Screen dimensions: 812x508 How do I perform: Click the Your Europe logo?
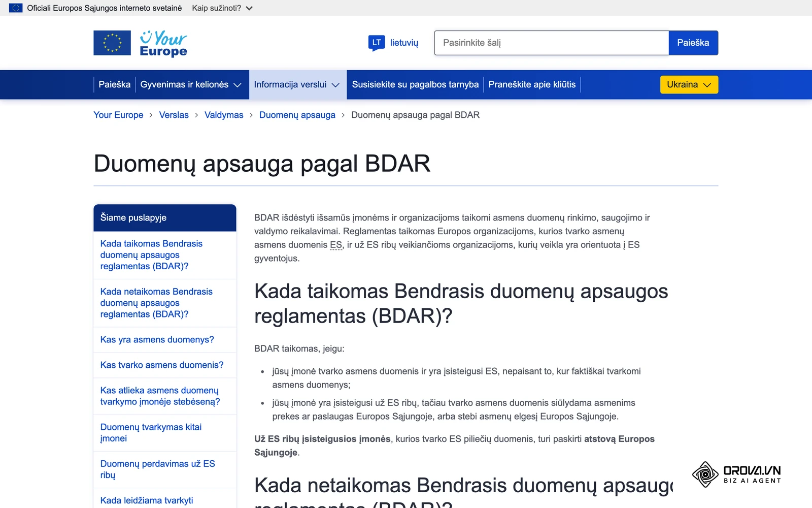[x=163, y=44]
